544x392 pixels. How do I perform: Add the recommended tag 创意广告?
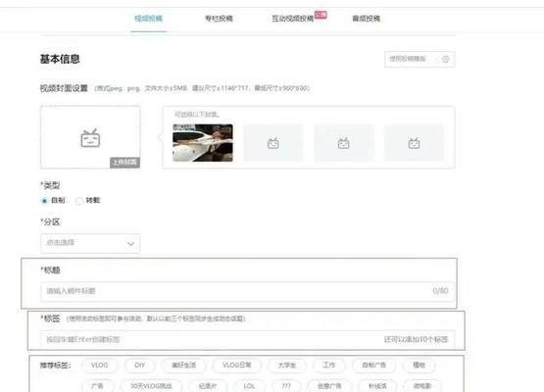(x=329, y=386)
